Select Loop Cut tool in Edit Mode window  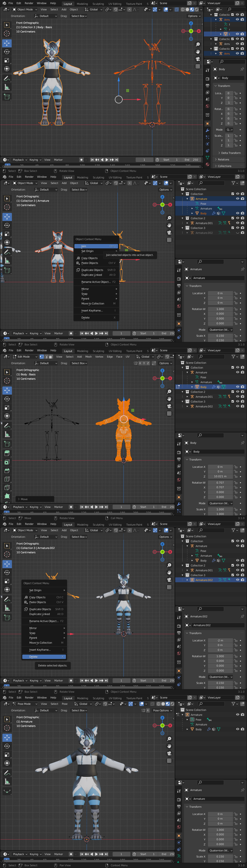tap(7, 479)
